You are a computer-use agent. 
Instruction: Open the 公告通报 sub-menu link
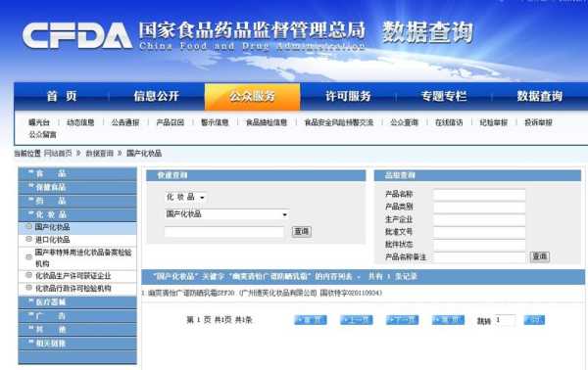pos(125,122)
